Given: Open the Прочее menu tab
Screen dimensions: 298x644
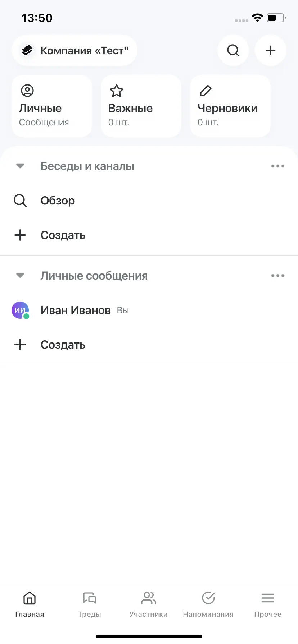Looking at the screenshot, I should point(268,604).
